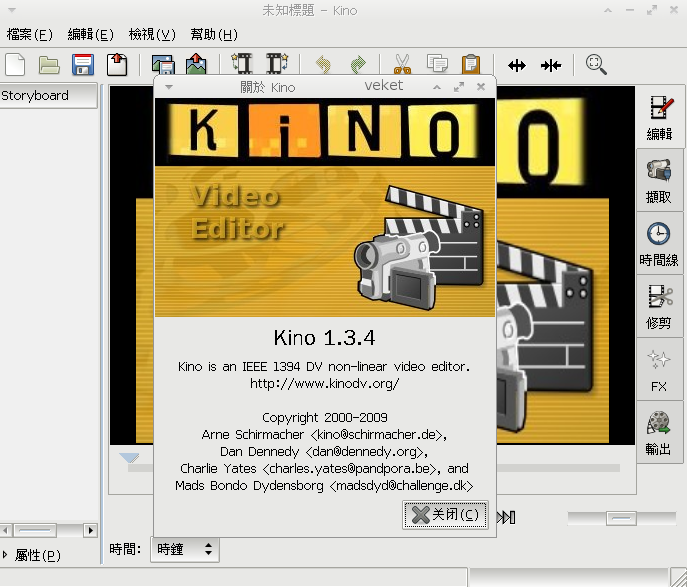Click the New file toolbar icon
The height and width of the screenshot is (587, 687).
(x=15, y=65)
